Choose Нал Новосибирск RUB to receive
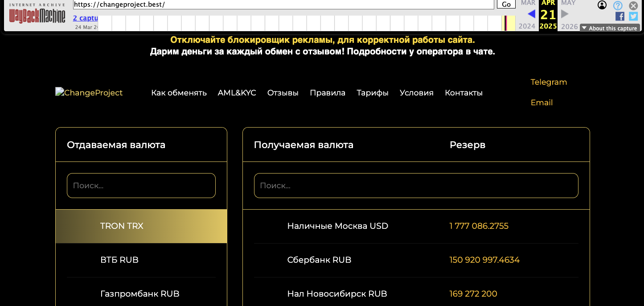The image size is (644, 306). tap(337, 294)
